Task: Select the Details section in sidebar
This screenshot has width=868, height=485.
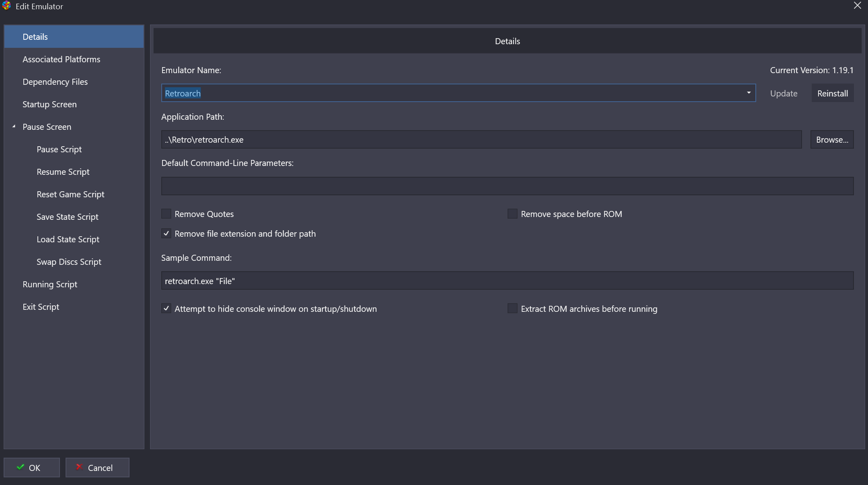Action: 74,37
